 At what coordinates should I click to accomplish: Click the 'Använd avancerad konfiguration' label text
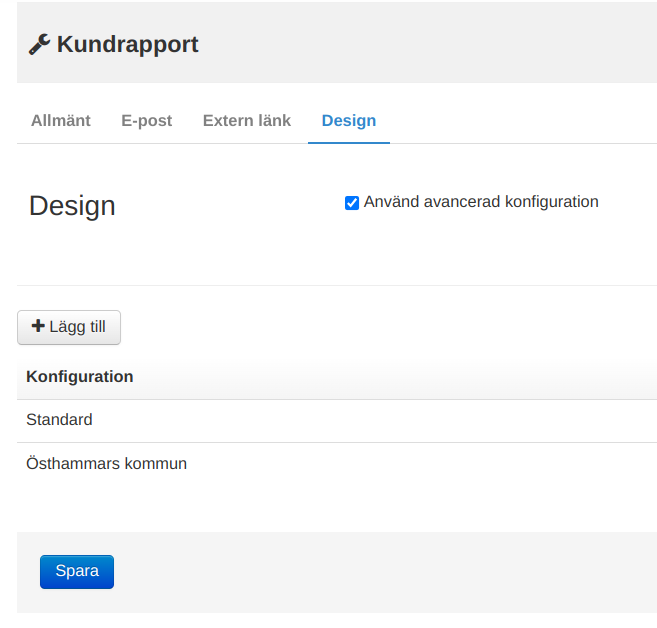pyautogui.click(x=481, y=202)
